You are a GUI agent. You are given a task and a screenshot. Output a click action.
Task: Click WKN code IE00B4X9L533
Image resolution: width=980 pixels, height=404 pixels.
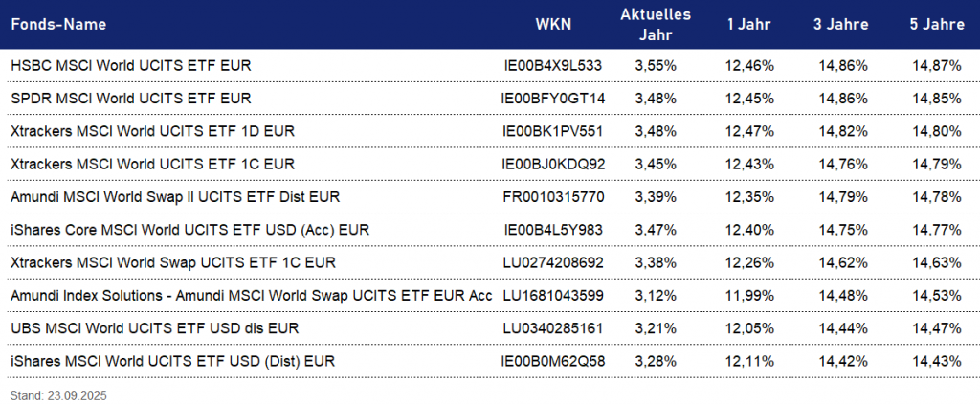tap(553, 66)
